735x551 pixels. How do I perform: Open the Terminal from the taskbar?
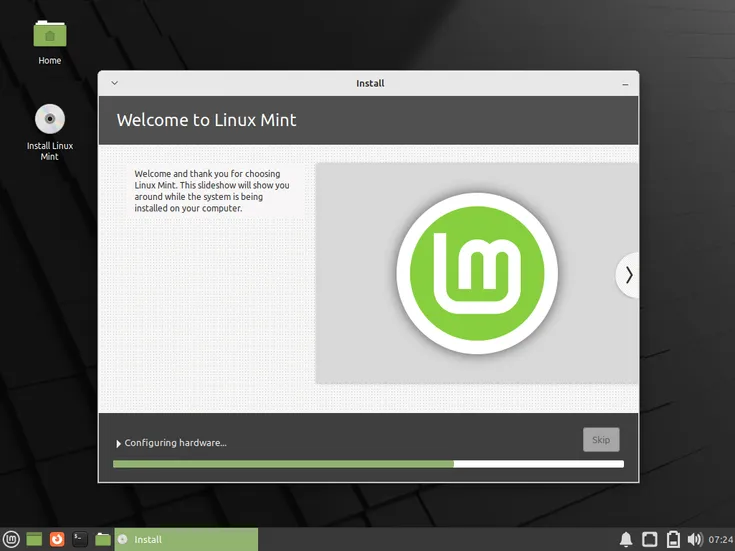click(x=80, y=539)
